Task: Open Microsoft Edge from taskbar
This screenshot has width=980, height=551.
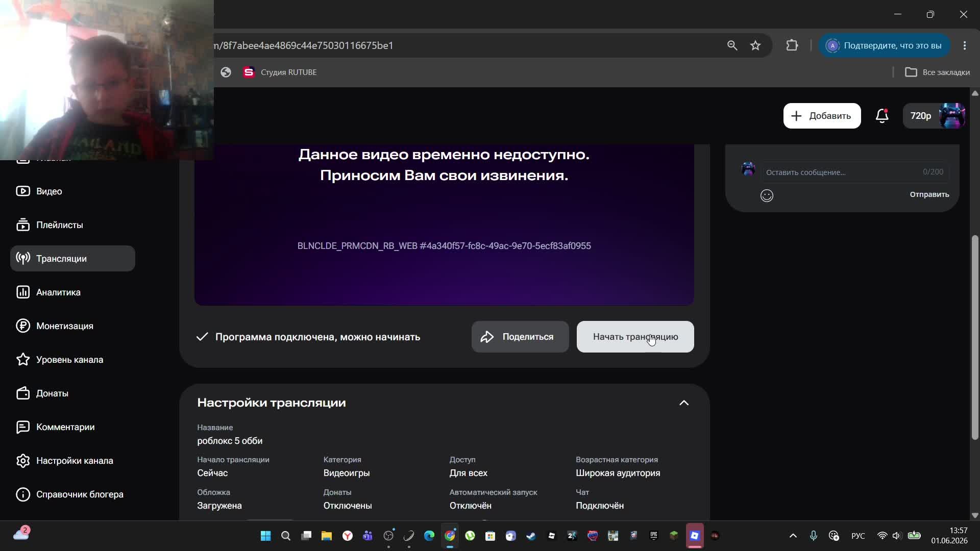Action: coord(429,536)
